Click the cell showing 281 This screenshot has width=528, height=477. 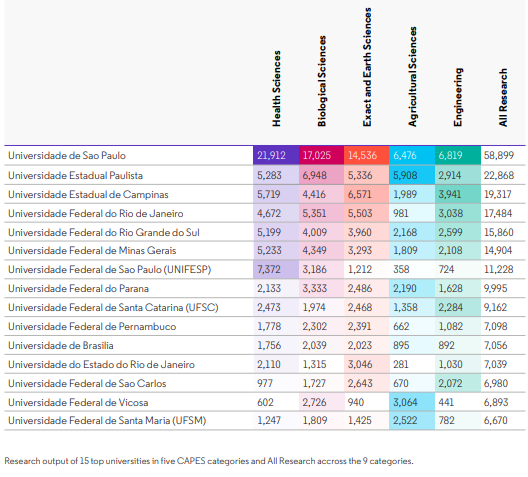coord(412,364)
